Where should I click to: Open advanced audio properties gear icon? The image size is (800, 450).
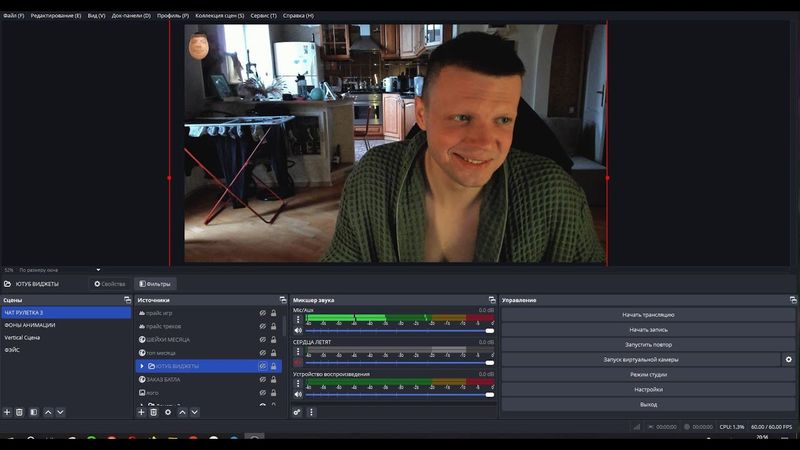297,412
